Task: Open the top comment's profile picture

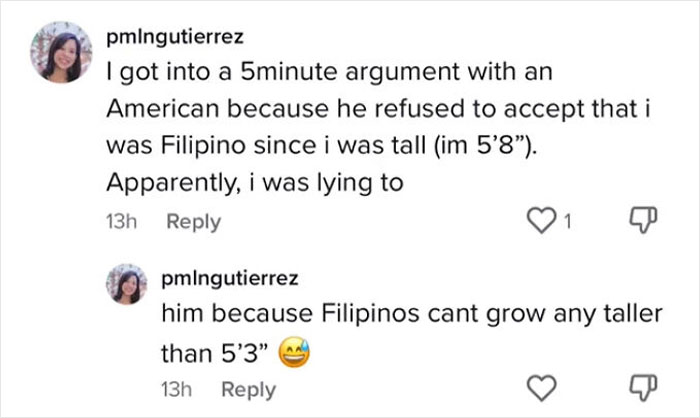Action: [x=62, y=54]
